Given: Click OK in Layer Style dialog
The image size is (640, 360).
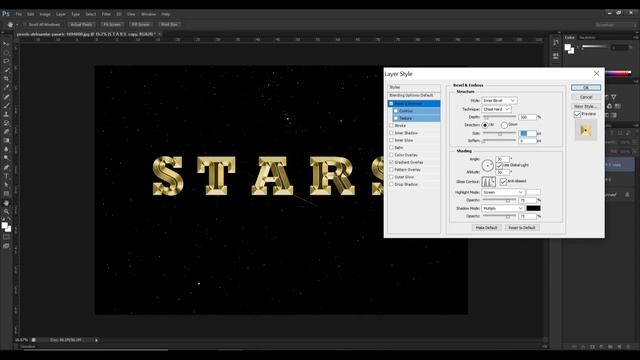Looking at the screenshot, I should coord(586,88).
